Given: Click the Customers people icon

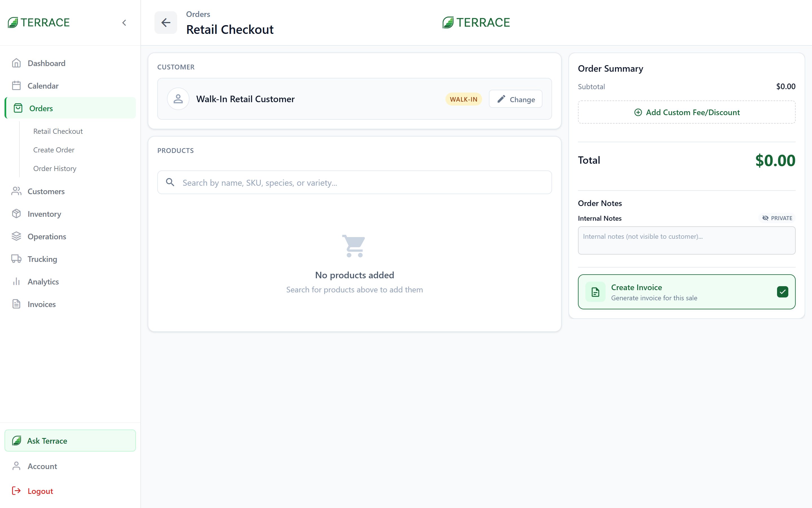Looking at the screenshot, I should tap(16, 191).
